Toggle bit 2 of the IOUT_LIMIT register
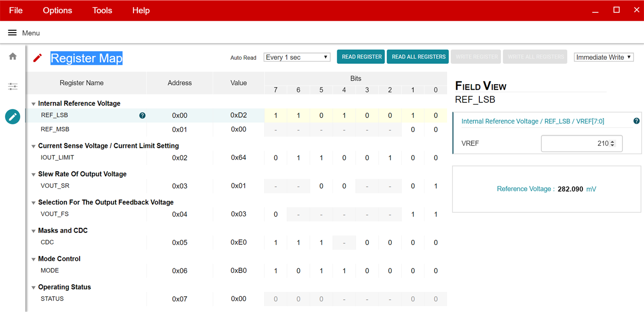Viewport: 644px width, 312px height. point(390,158)
